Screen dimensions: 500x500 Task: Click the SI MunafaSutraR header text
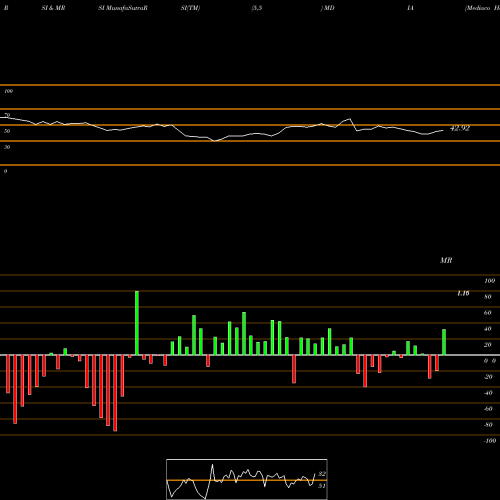pyautogui.click(x=123, y=8)
